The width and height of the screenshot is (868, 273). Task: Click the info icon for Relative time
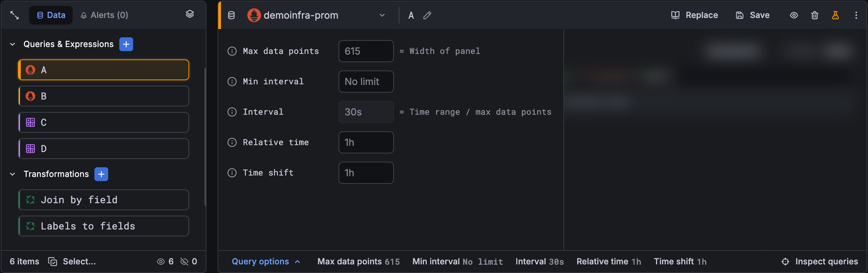232,142
